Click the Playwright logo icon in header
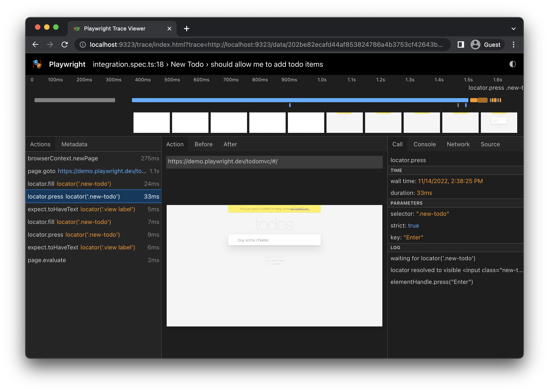Viewport: 549px width, 392px height. [x=37, y=64]
